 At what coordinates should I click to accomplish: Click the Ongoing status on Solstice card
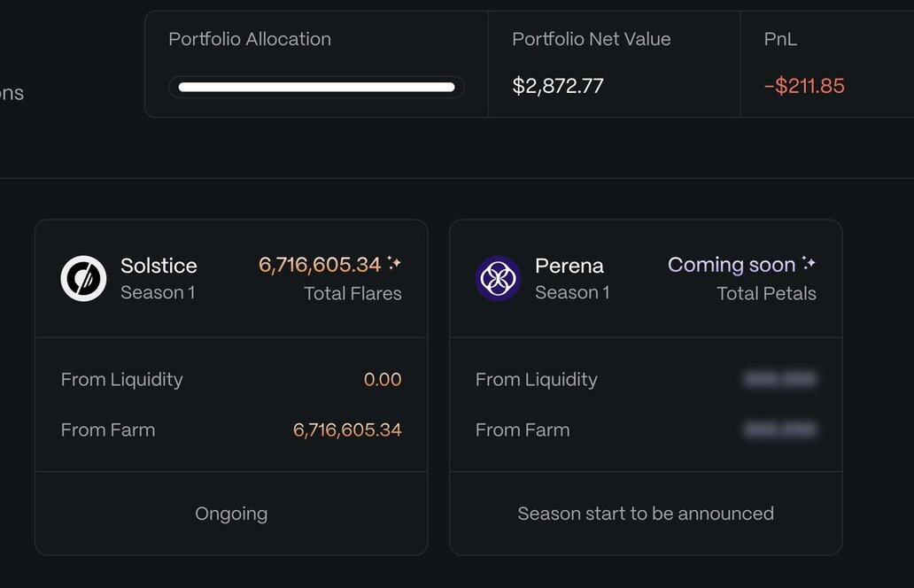(231, 514)
